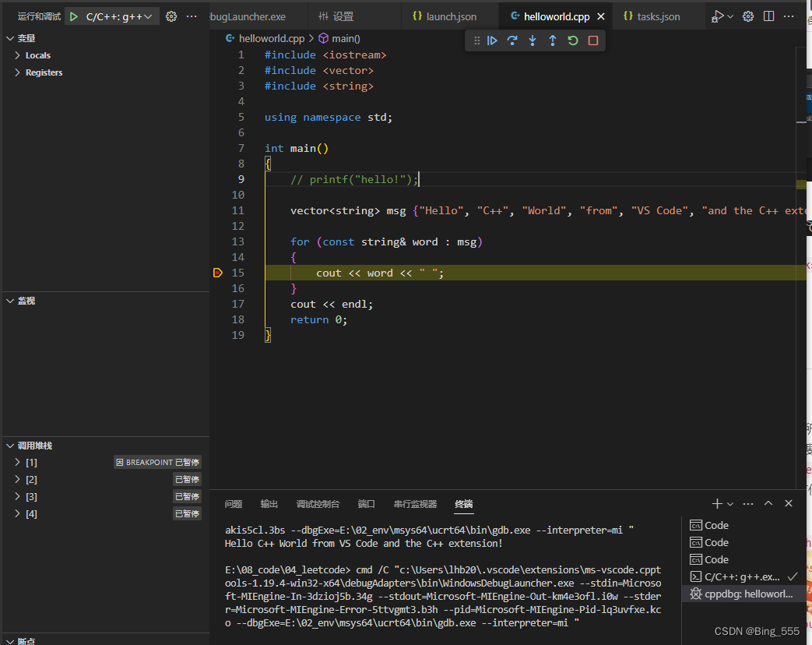Collapse the 监视 watch section
The height and width of the screenshot is (645, 812).
click(x=106, y=301)
